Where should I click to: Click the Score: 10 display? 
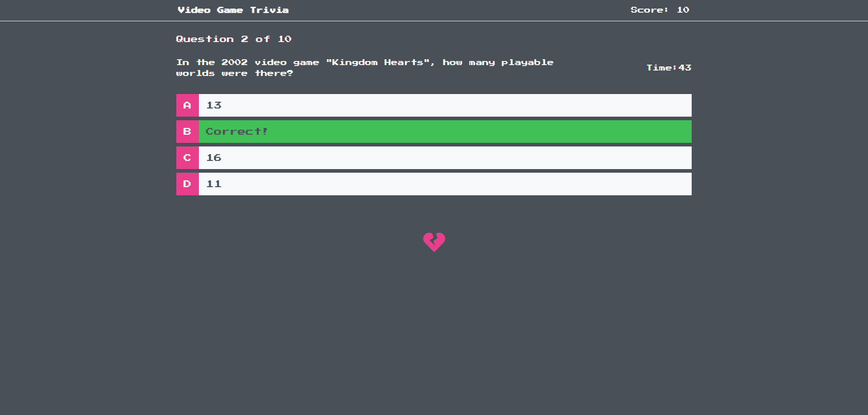660,9
